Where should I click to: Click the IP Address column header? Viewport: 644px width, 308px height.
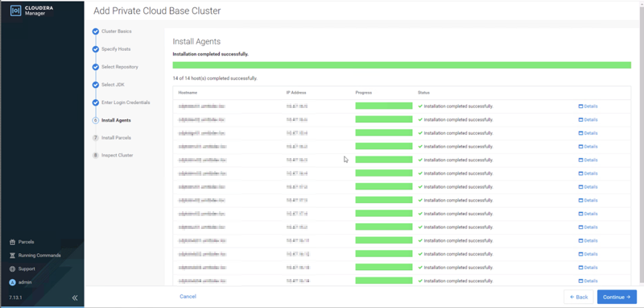296,93
